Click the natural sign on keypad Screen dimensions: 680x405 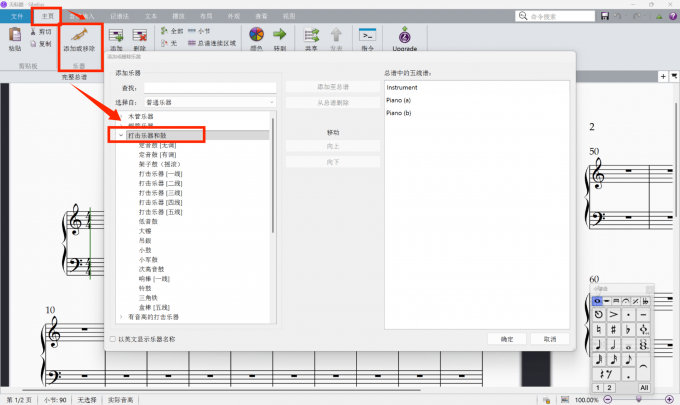(599, 330)
